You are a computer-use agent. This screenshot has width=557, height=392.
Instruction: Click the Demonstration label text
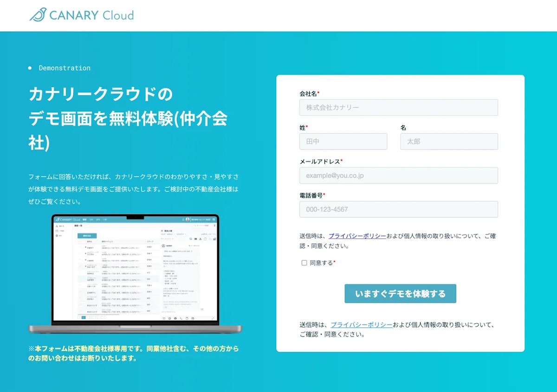pyautogui.click(x=65, y=68)
